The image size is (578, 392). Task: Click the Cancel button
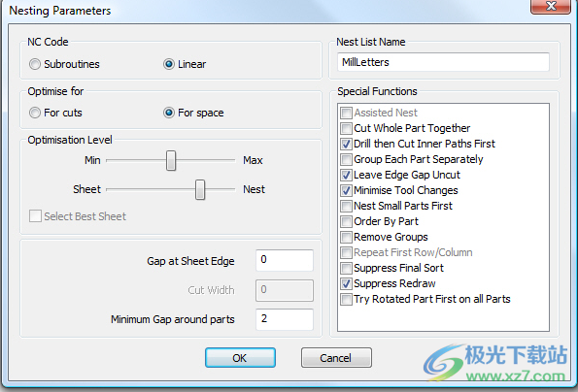pyautogui.click(x=336, y=358)
